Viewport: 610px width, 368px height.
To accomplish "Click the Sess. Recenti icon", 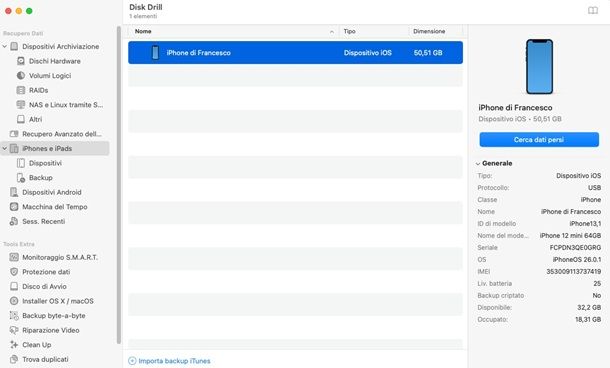I will coord(14,221).
